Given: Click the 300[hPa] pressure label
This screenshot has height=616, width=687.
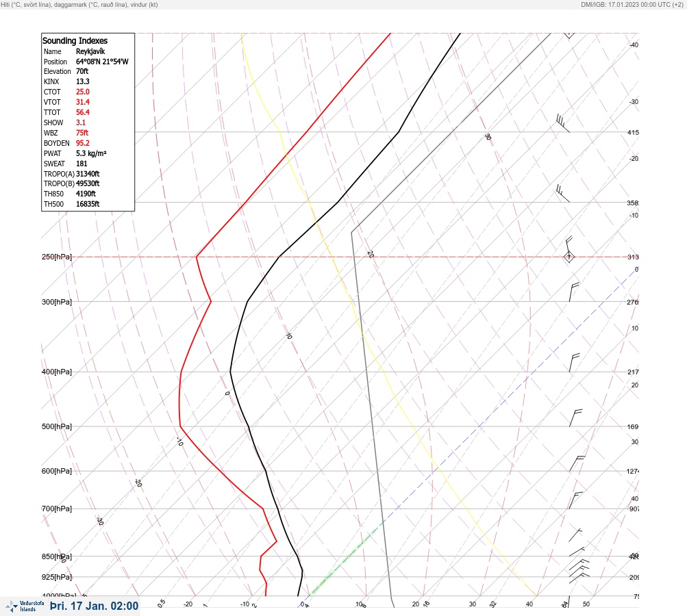Looking at the screenshot, I should tap(57, 302).
